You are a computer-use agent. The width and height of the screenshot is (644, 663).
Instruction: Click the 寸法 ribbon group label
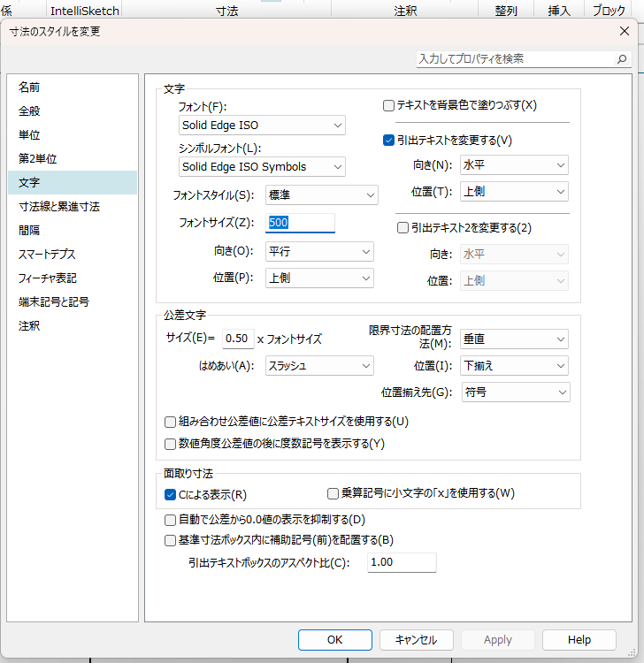coord(227,11)
